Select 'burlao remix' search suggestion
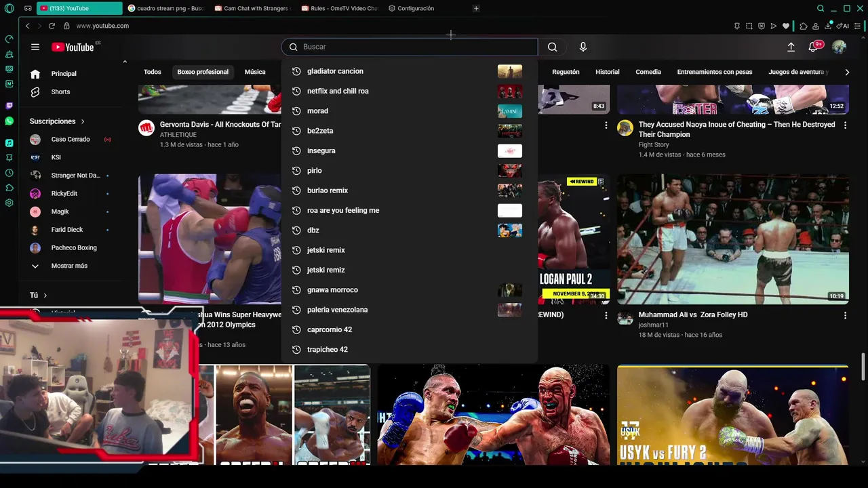The width and height of the screenshot is (868, 488). click(x=409, y=190)
